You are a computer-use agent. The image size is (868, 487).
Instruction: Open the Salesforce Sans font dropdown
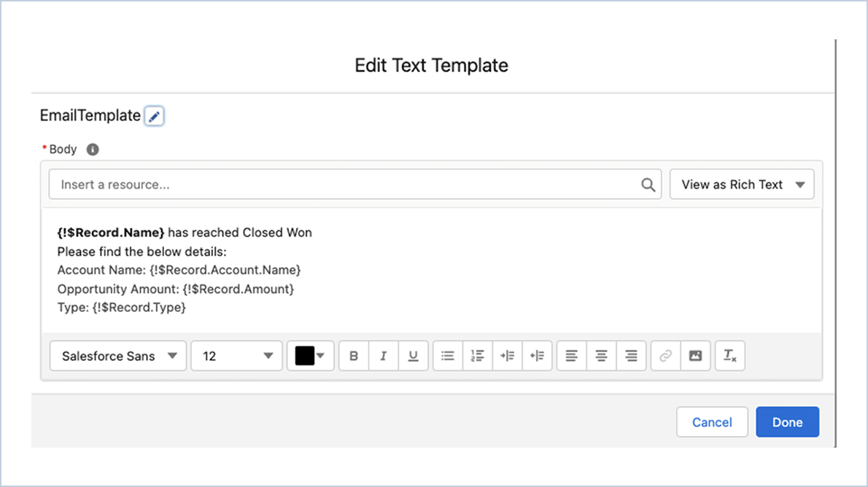pyautogui.click(x=117, y=356)
